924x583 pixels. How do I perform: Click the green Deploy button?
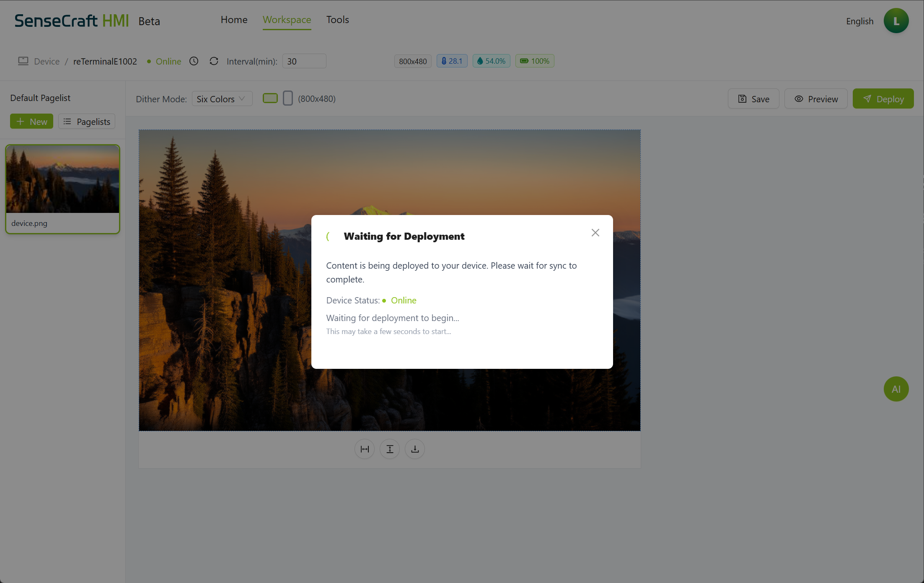[883, 99]
